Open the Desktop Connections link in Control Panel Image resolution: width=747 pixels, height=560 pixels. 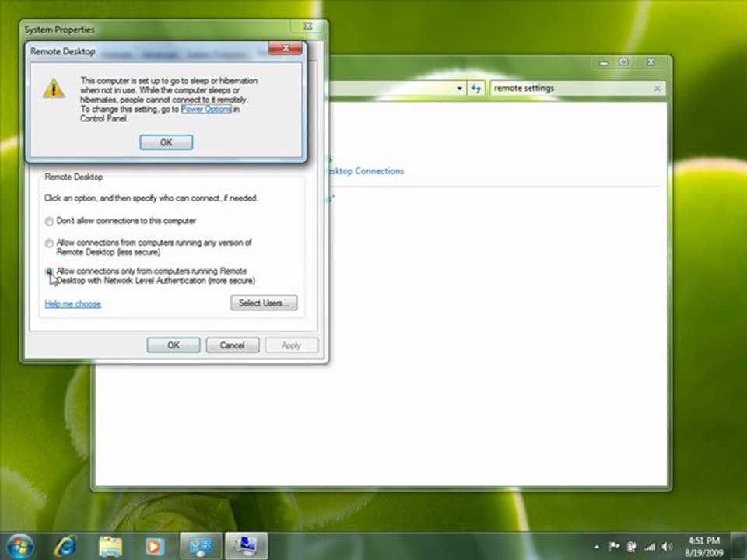(366, 171)
